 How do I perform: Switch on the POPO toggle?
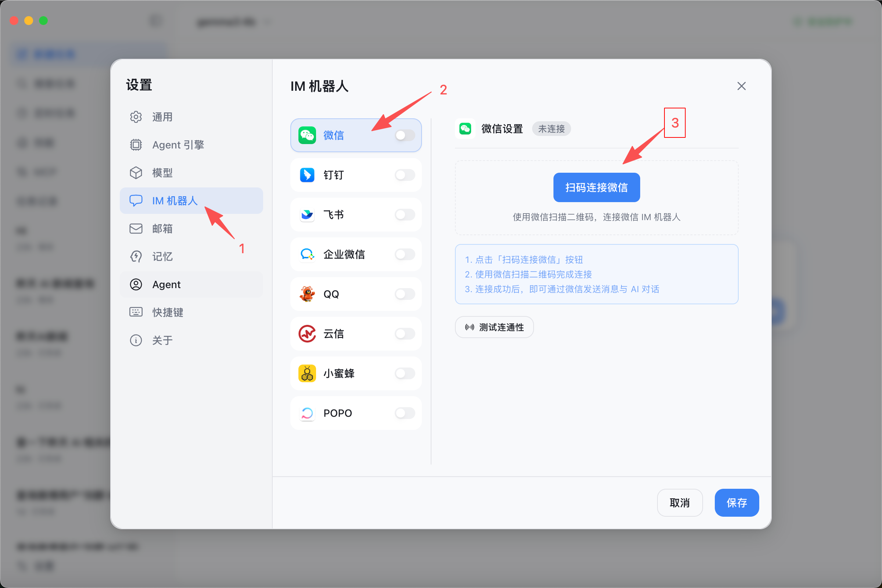click(405, 413)
